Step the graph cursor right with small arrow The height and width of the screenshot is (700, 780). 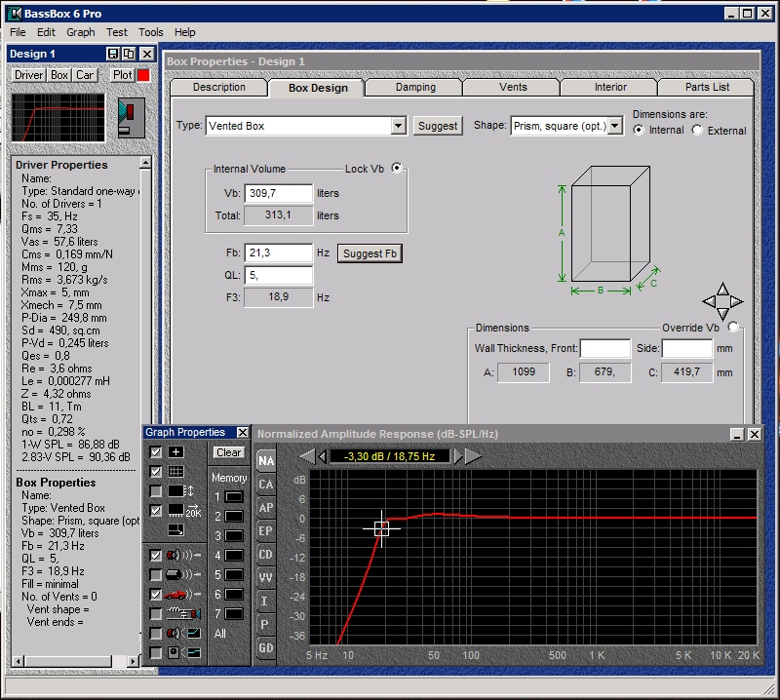tap(459, 455)
